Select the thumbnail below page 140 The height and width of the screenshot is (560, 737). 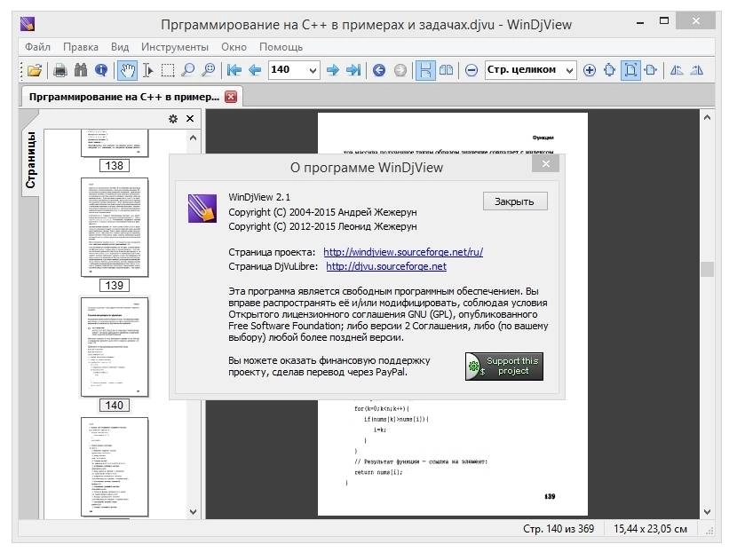115,467
